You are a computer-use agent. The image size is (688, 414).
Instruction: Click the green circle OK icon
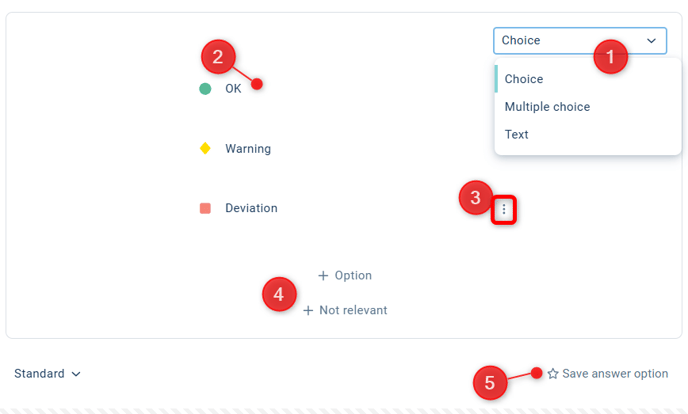coord(205,89)
